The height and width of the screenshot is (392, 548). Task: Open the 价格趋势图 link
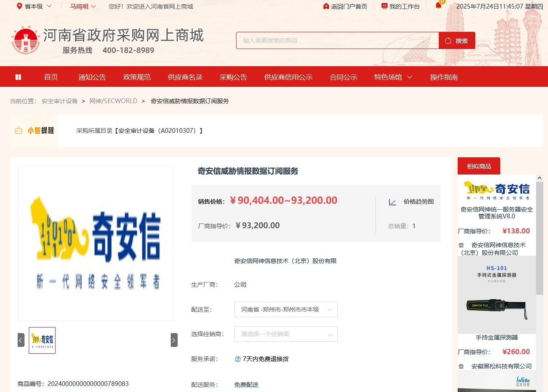tap(419, 202)
